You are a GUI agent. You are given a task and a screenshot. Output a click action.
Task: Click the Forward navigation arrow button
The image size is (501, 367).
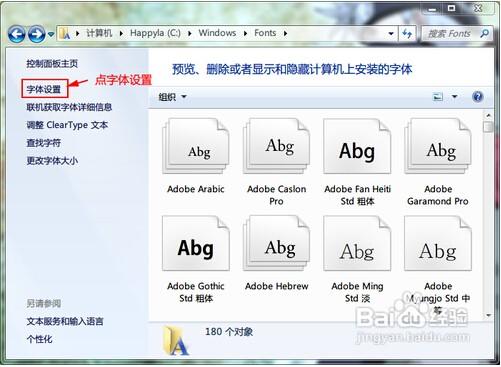pos(37,34)
